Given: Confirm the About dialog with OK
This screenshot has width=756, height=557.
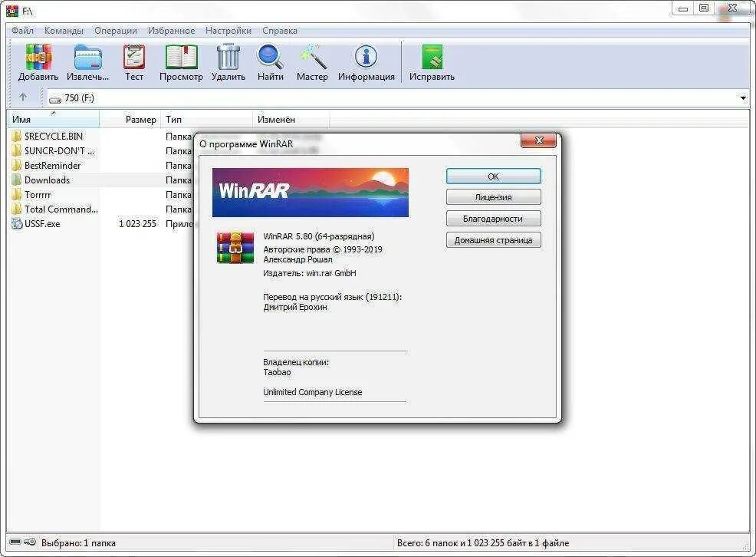Looking at the screenshot, I should [x=493, y=176].
